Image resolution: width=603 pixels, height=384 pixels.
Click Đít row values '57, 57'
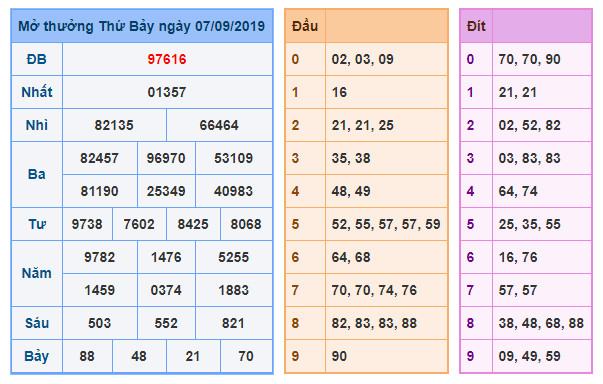(x=518, y=290)
